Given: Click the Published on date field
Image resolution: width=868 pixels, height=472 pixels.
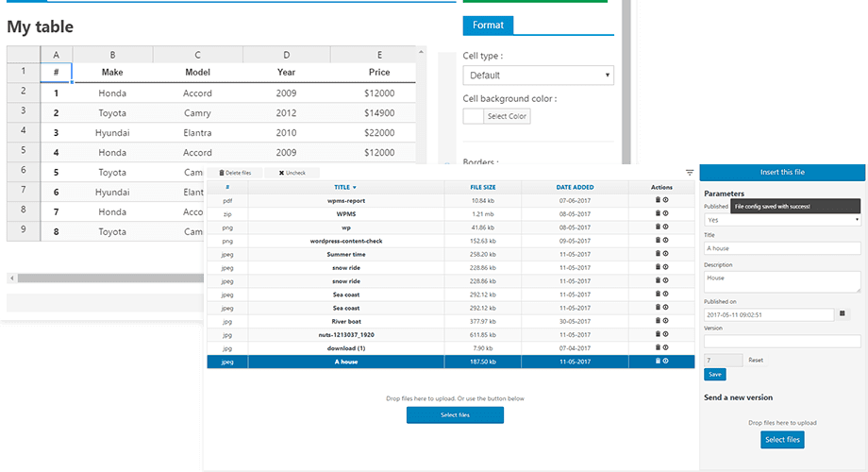Looking at the screenshot, I should [769, 314].
